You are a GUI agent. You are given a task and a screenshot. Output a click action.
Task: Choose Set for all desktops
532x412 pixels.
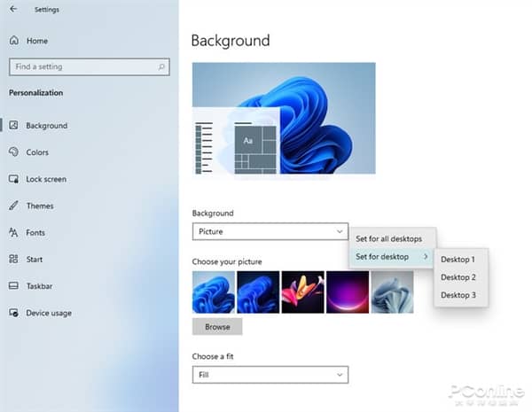395,238
